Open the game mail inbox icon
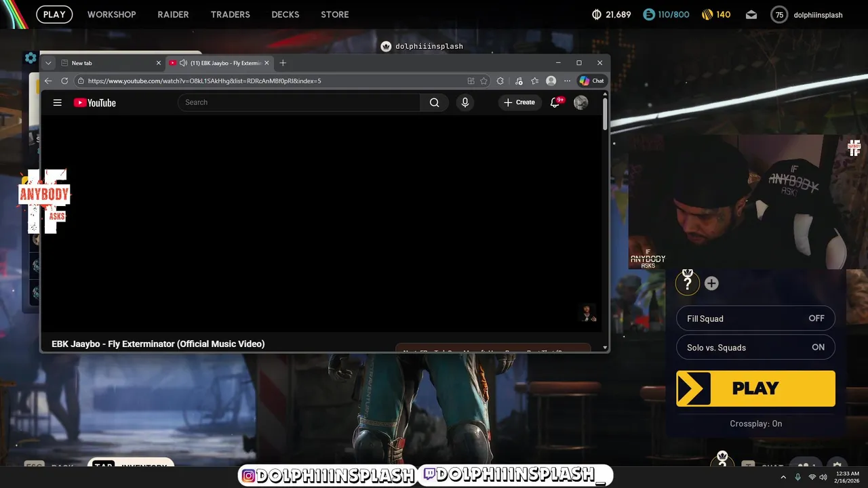Viewport: 868px width, 488px height. [751, 14]
